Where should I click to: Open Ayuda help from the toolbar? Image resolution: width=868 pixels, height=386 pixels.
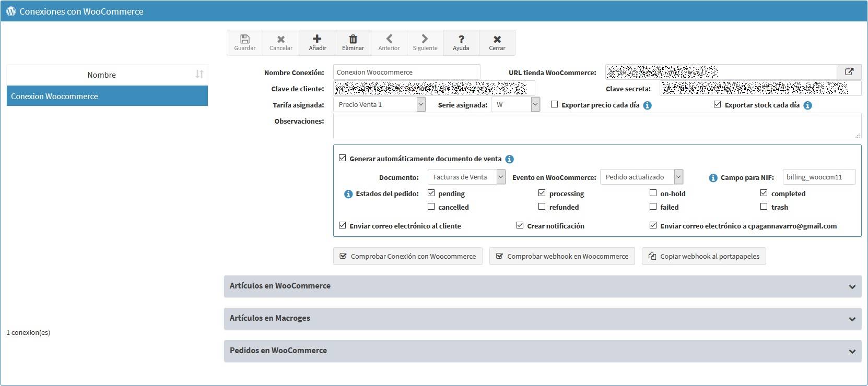coord(461,43)
